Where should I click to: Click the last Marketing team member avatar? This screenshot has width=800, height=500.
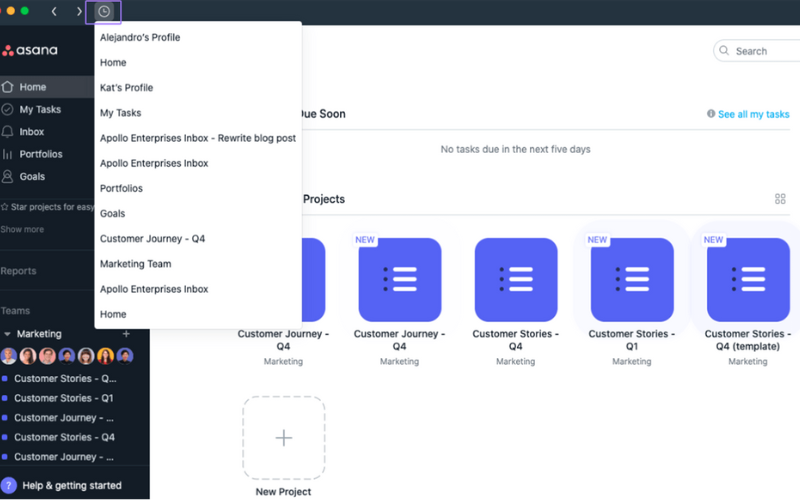(125, 356)
